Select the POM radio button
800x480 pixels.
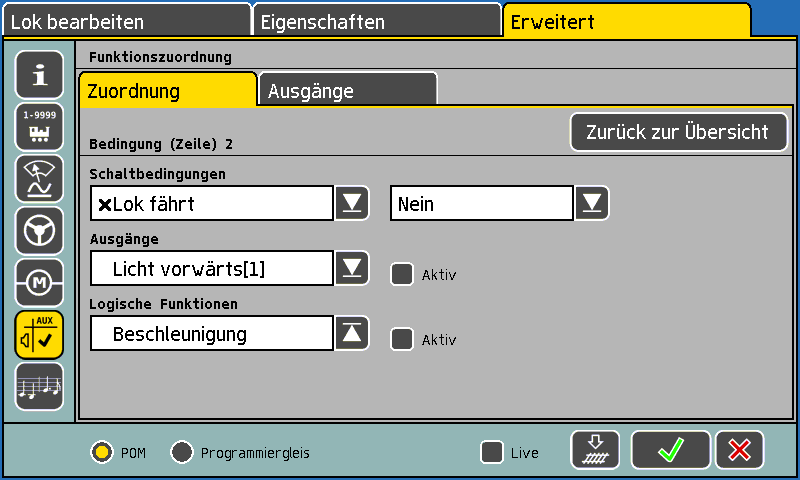(x=102, y=452)
